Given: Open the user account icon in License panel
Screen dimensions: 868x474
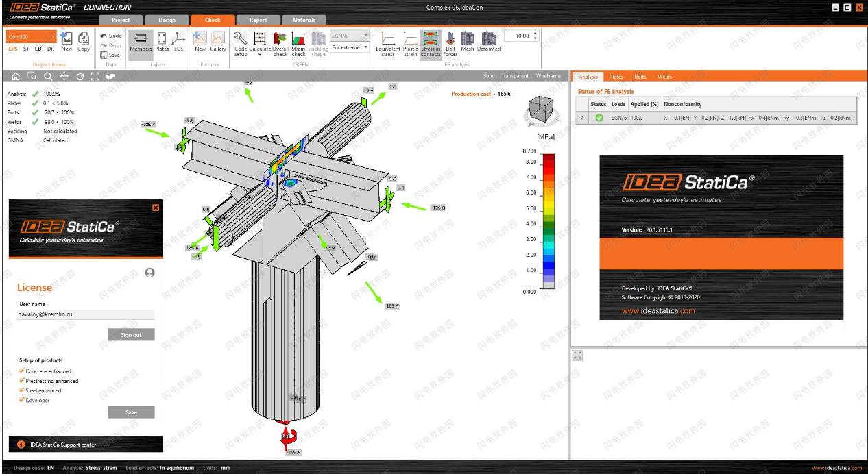Looking at the screenshot, I should click(x=149, y=273).
